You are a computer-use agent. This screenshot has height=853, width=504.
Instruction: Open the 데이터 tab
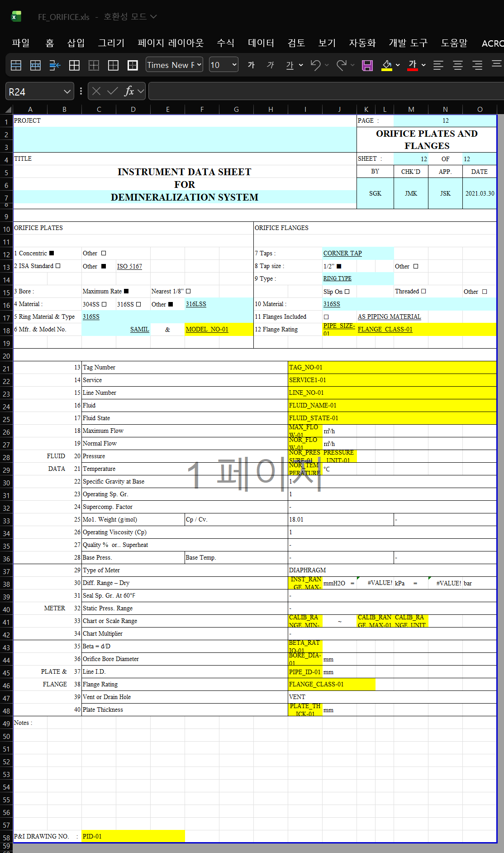(x=261, y=43)
